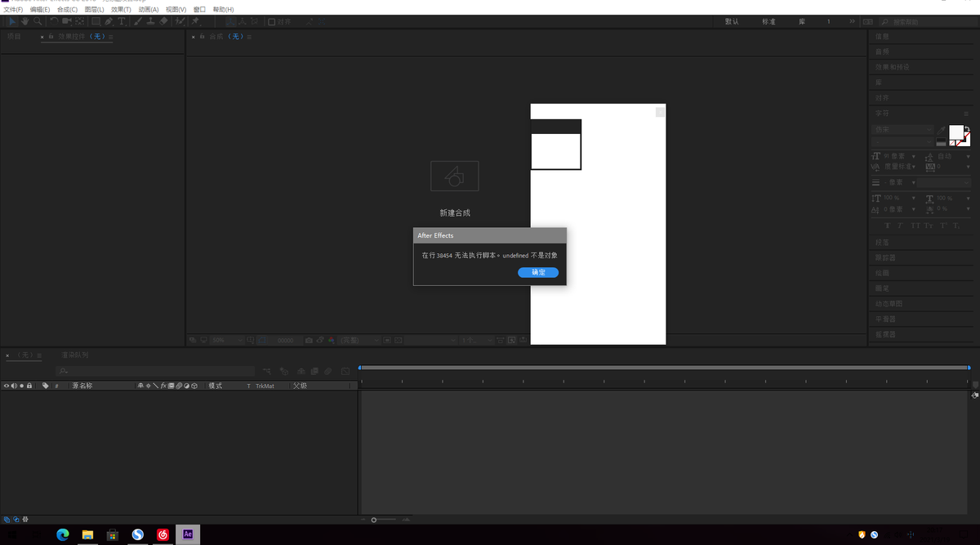The width and height of the screenshot is (980, 545).
Task: Open the 效果(T) menu
Action: coord(121,9)
